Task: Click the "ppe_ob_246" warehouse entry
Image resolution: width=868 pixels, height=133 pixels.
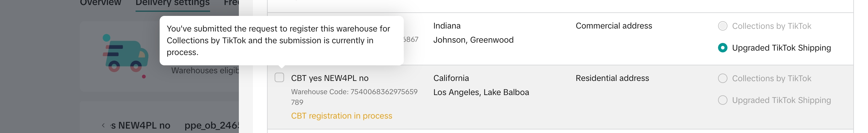Action: (212, 126)
